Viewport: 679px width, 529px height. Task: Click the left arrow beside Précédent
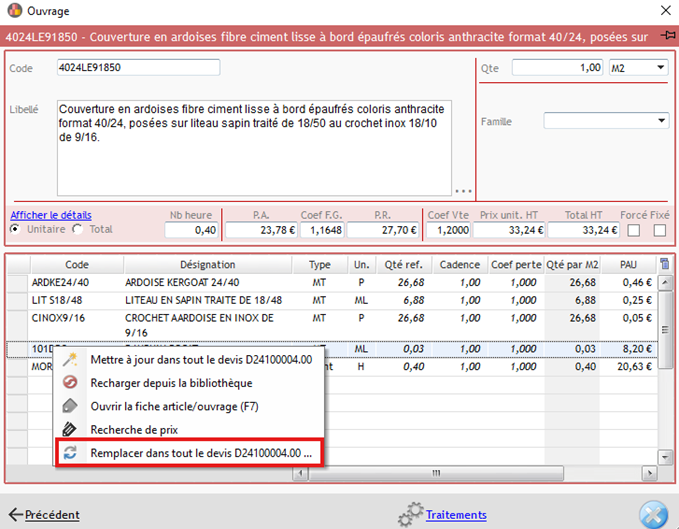[x=16, y=514]
